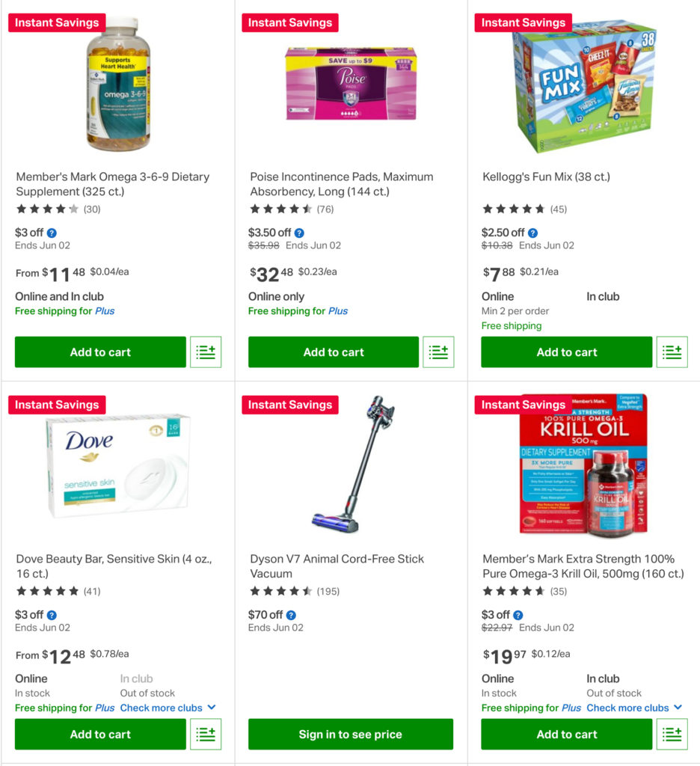
Task: Show info for Poise $3.50 off savings
Action: click(x=299, y=233)
